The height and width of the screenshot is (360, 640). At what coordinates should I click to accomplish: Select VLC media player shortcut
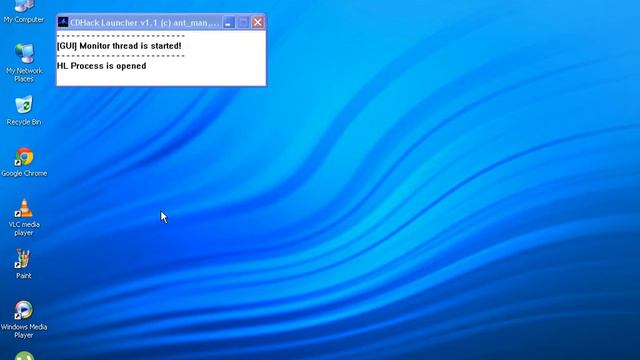pyautogui.click(x=24, y=208)
